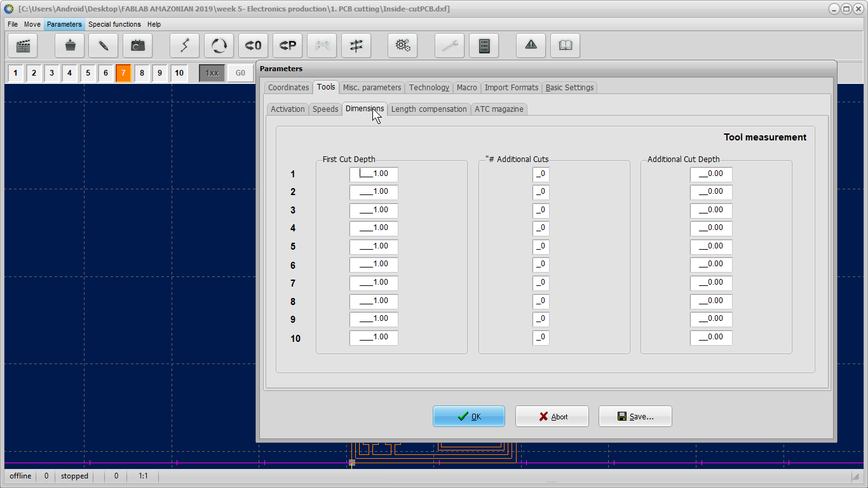Click First Cut Depth field for tool 4
This screenshot has height=488, width=868.
click(374, 228)
